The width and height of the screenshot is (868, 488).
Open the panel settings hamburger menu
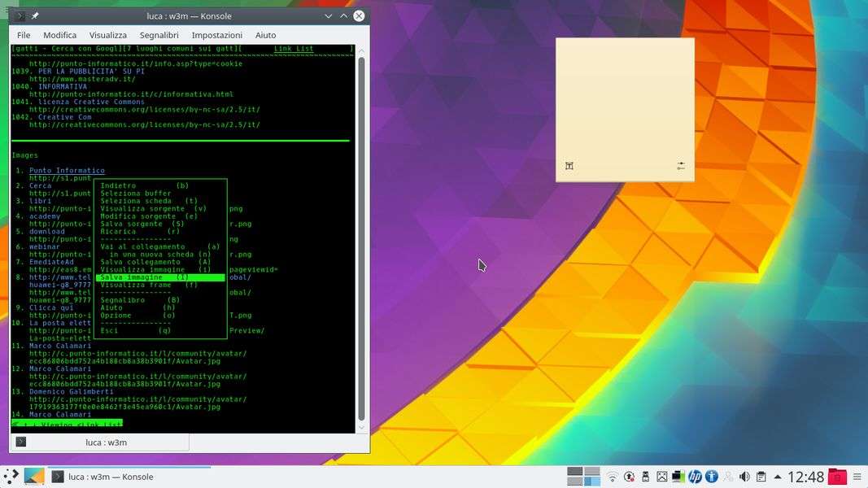pyautogui.click(x=857, y=477)
